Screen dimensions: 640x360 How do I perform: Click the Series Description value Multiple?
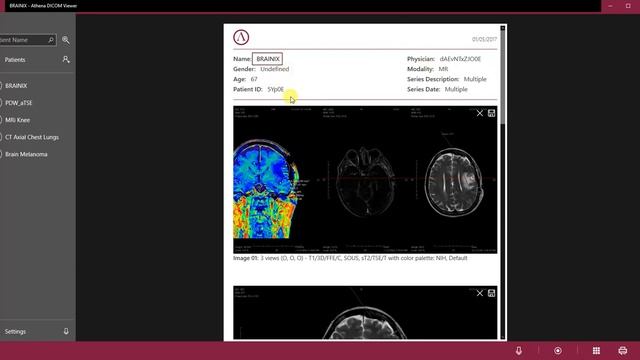(x=475, y=79)
